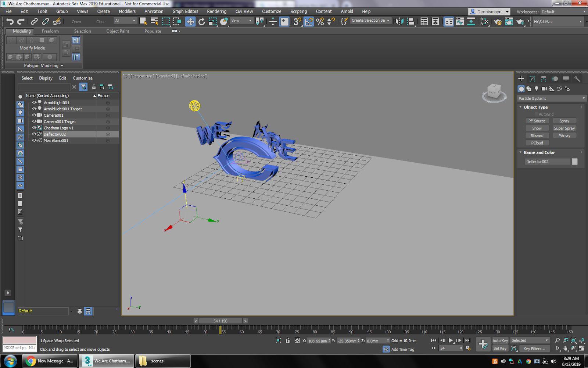Screen dimensions: 588x368
Task: Select the Select and Move tool
Action: point(190,22)
